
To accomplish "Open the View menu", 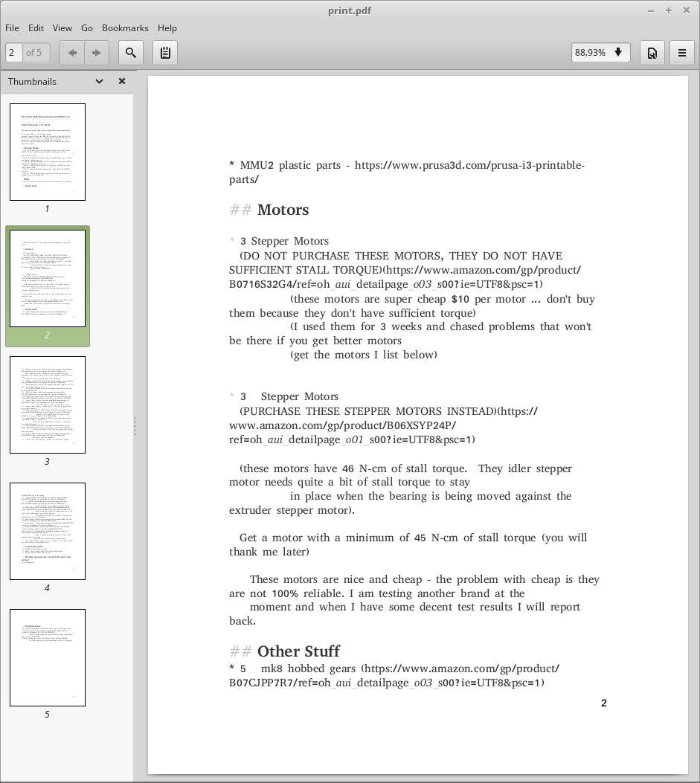I will click(62, 28).
